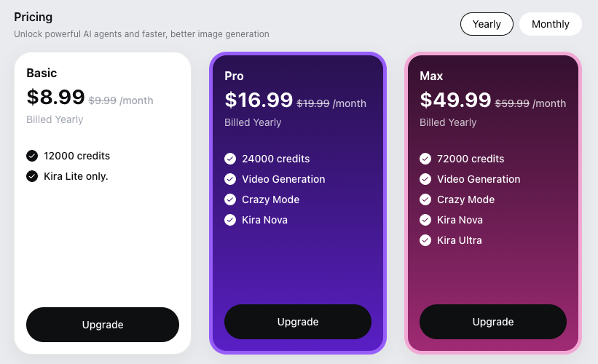Click the checkmark beside Kira Lite only
Viewport: 598px width, 364px height.
coord(32,176)
